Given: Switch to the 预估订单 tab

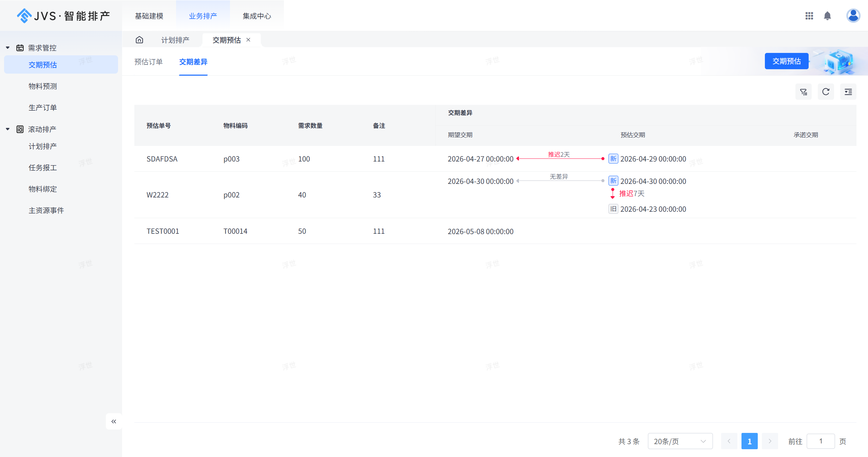Looking at the screenshot, I should coord(149,62).
